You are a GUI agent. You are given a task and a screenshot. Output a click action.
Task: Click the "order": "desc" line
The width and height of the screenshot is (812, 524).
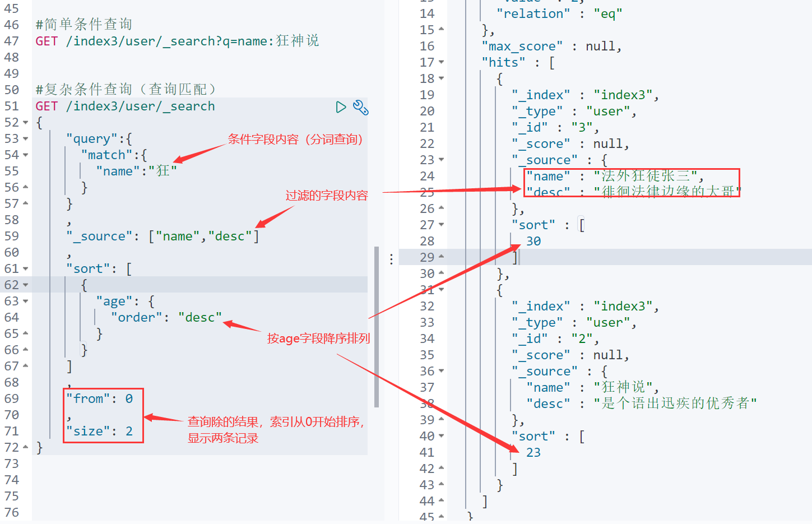(x=166, y=318)
